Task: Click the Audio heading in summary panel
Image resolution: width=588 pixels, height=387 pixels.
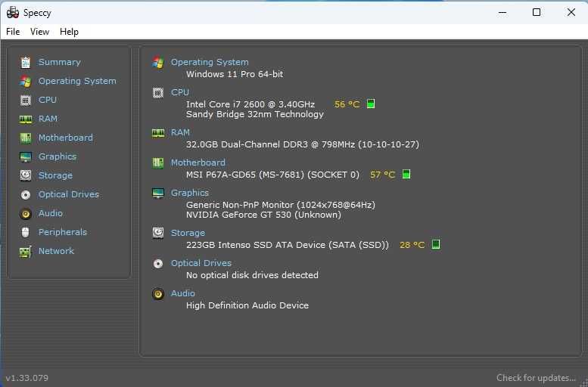Action: tap(183, 293)
